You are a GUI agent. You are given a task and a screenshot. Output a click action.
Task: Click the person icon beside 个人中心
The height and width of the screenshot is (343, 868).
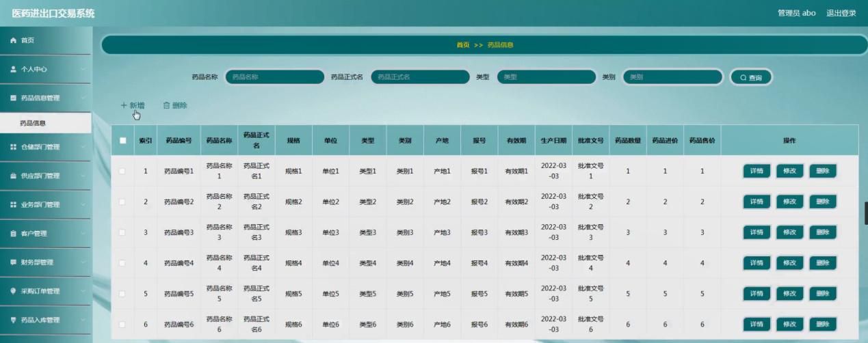[13, 70]
